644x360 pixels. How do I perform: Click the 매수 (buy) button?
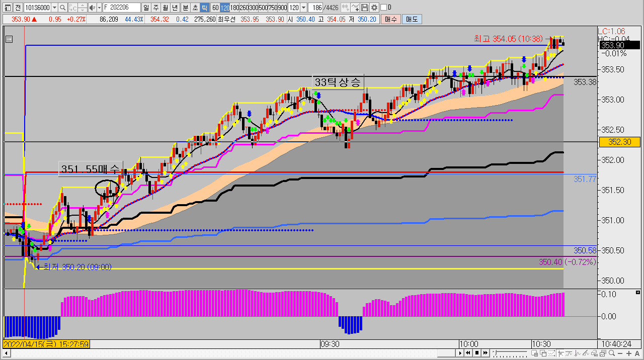pos(391,19)
